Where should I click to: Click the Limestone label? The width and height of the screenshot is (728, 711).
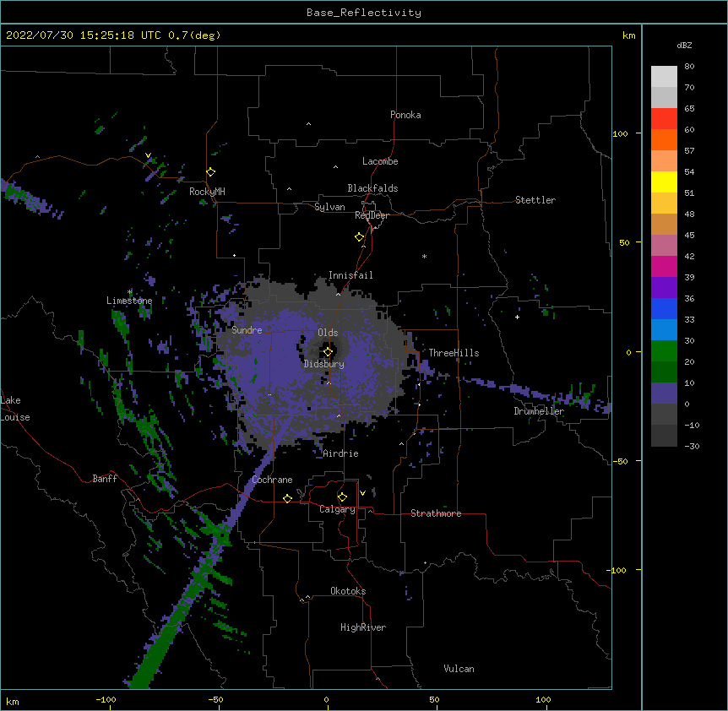(x=129, y=301)
